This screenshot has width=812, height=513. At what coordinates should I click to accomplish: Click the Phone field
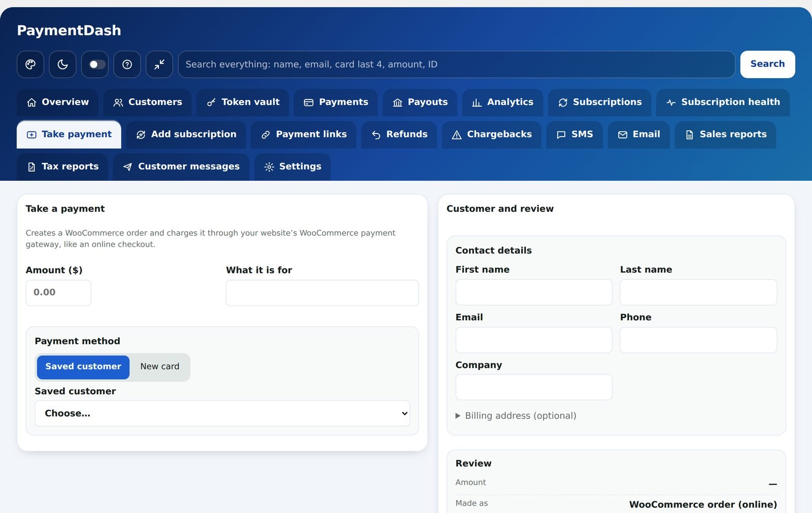[698, 340]
